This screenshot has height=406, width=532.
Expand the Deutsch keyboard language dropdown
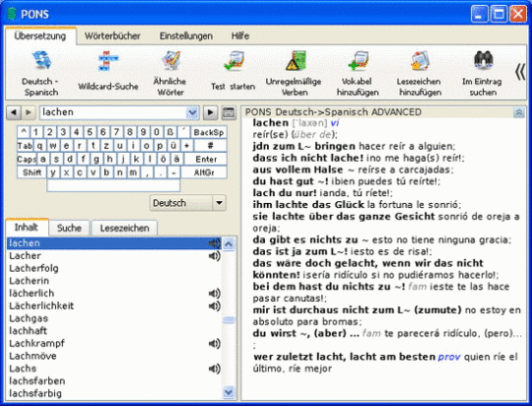(x=219, y=203)
